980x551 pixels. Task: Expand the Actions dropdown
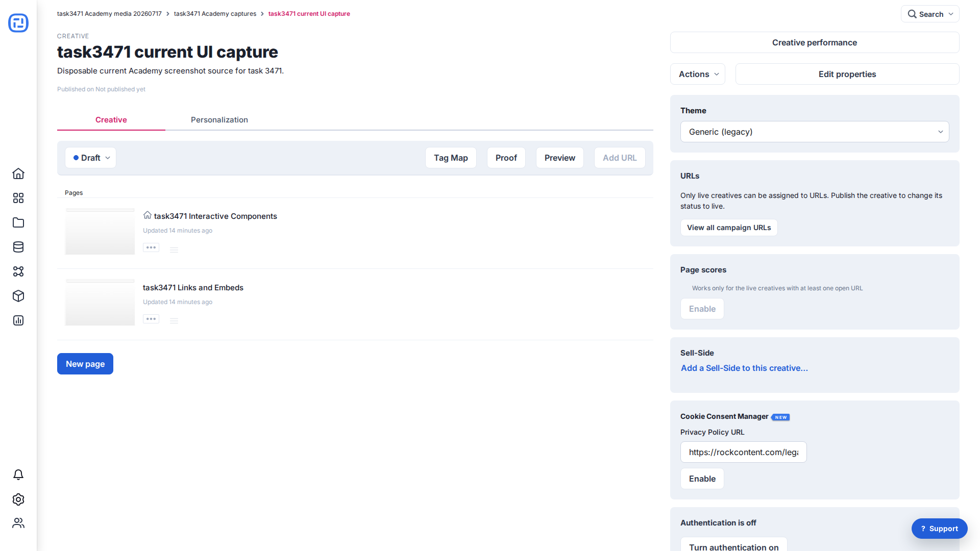(698, 74)
